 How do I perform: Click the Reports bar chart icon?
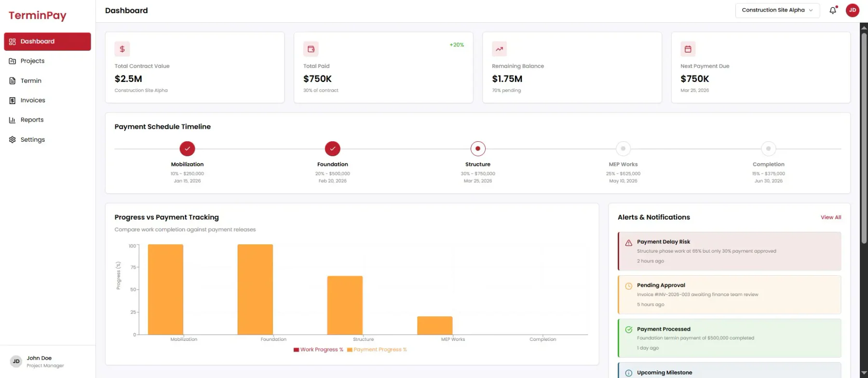(x=13, y=120)
